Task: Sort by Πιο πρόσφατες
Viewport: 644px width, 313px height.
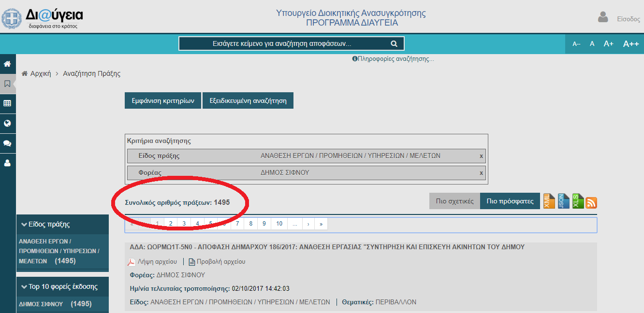Action: (510, 201)
